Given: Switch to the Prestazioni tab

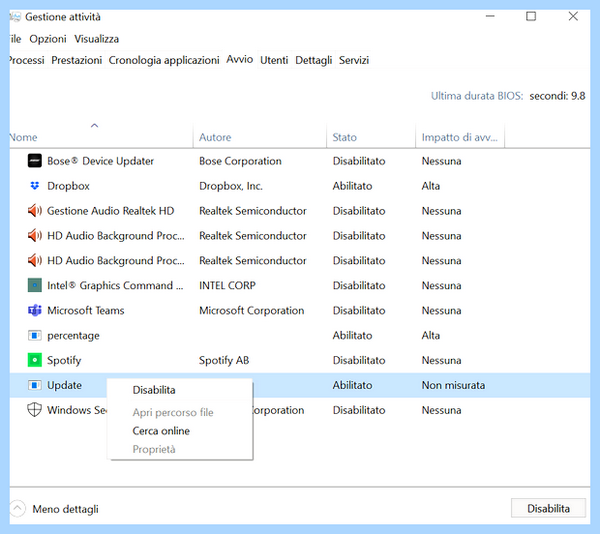Looking at the screenshot, I should [x=77, y=60].
